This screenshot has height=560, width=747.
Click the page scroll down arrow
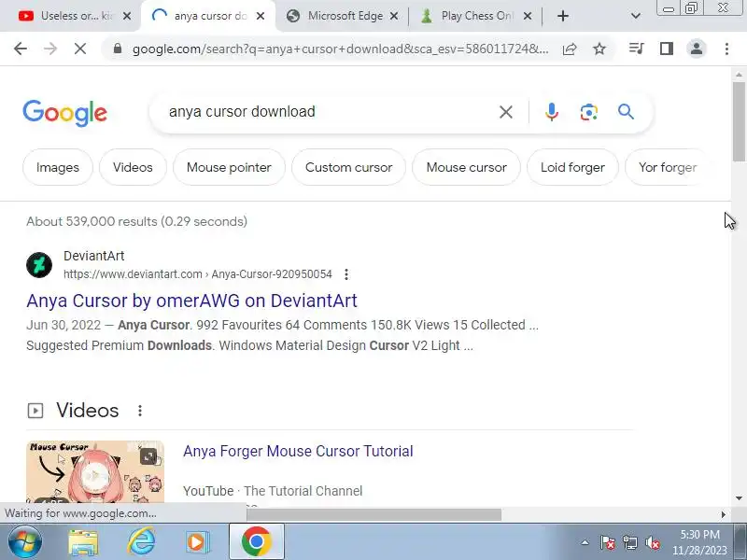coord(739,498)
